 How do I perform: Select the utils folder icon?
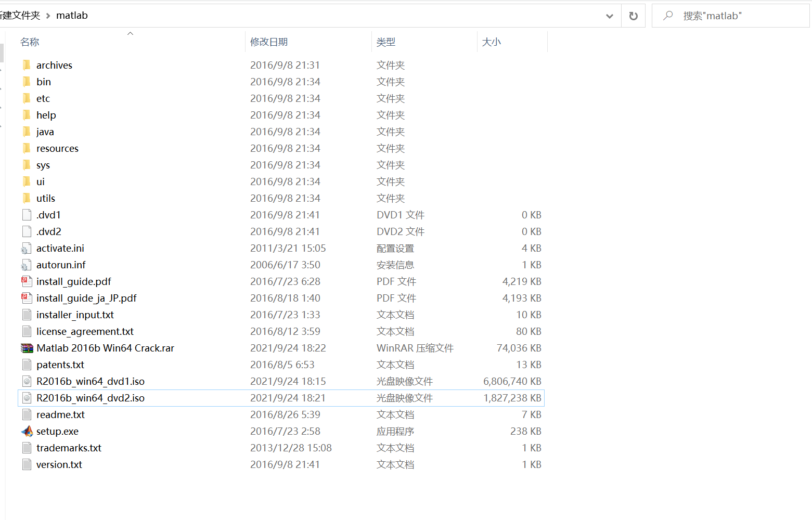(27, 198)
